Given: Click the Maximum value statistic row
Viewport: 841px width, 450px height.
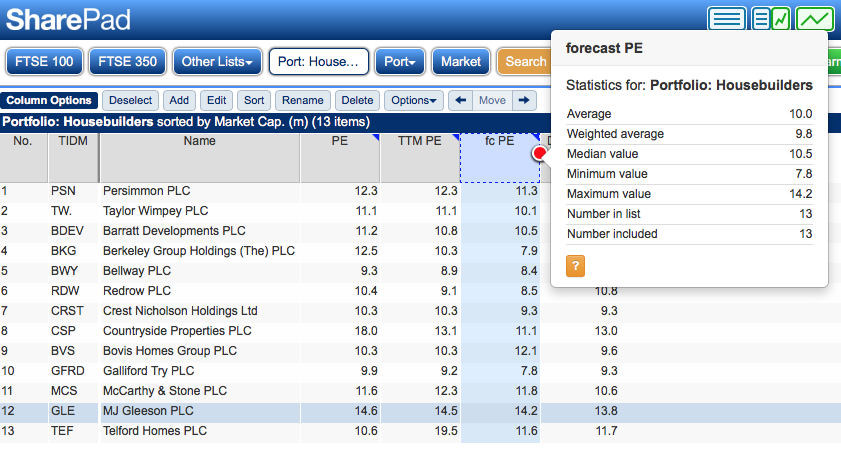Looking at the screenshot, I should (689, 194).
